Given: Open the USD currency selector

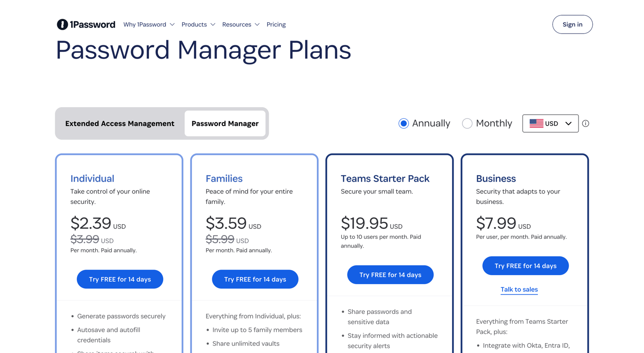Looking at the screenshot, I should tap(550, 123).
